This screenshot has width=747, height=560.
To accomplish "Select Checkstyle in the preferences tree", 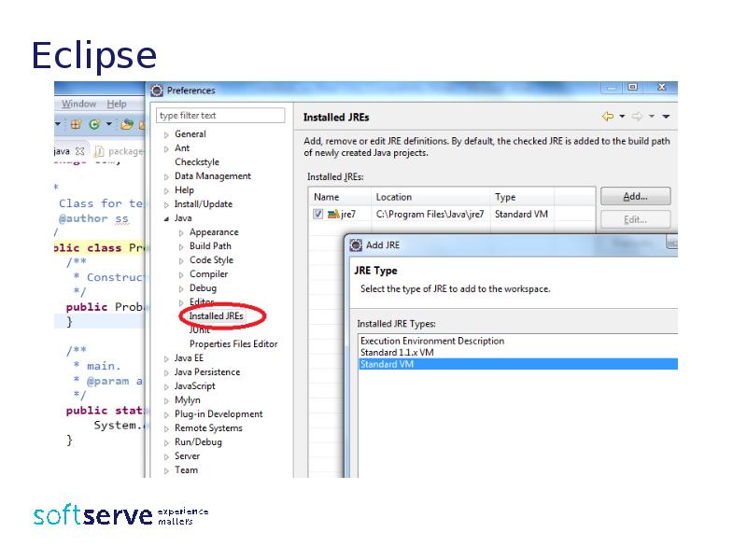I will 197,162.
